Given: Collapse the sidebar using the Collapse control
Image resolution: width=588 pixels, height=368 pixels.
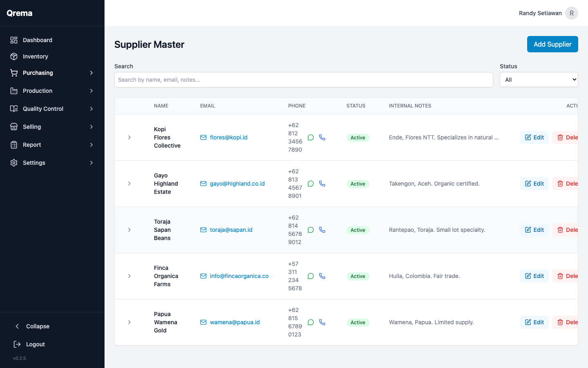Looking at the screenshot, I should (x=17, y=326).
